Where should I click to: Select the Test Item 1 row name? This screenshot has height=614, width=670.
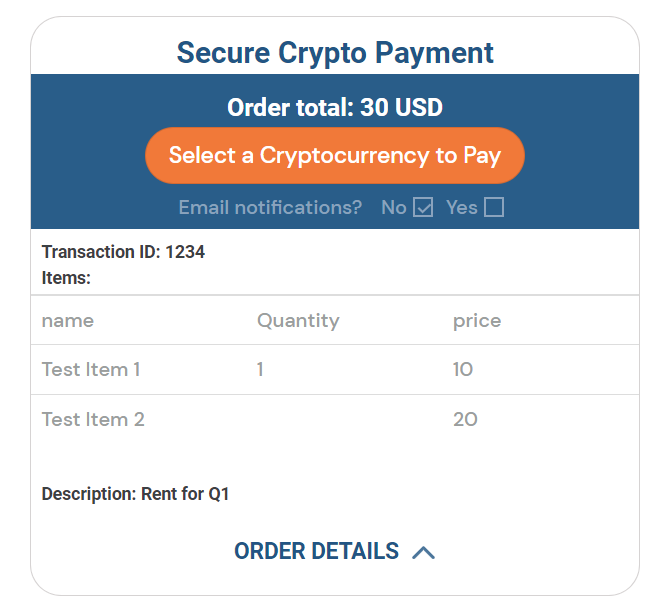point(91,370)
